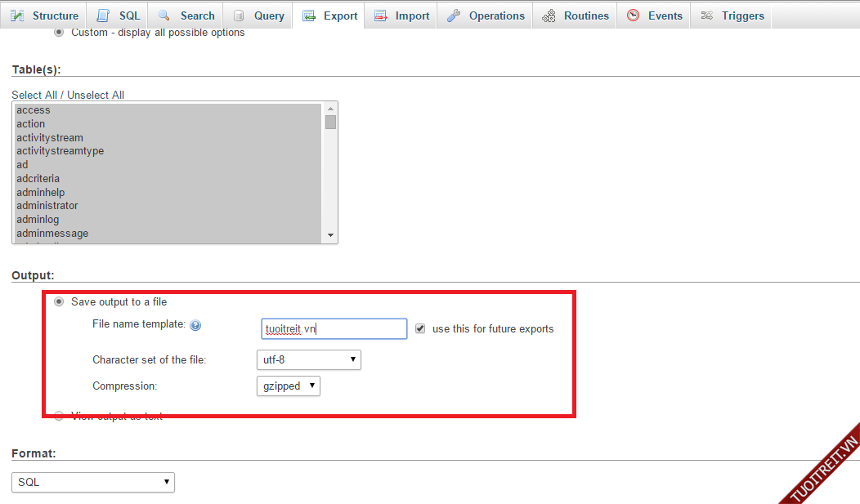Select the Save output to a file option

click(x=59, y=301)
